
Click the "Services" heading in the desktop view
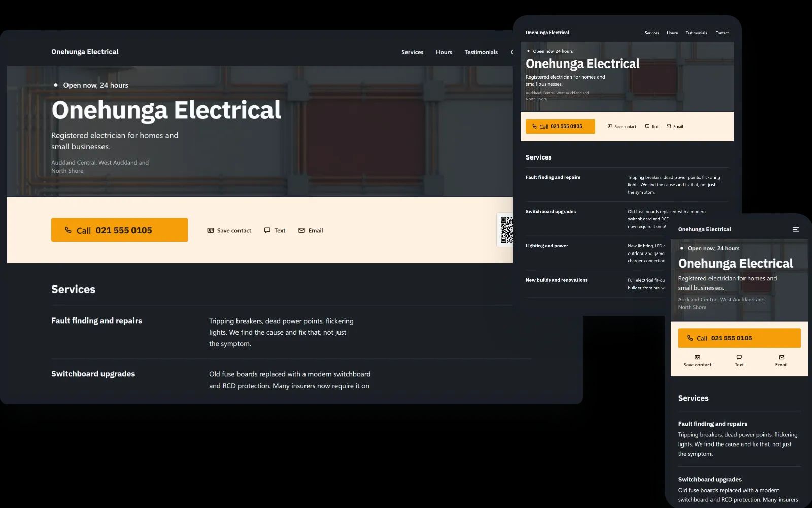point(73,289)
